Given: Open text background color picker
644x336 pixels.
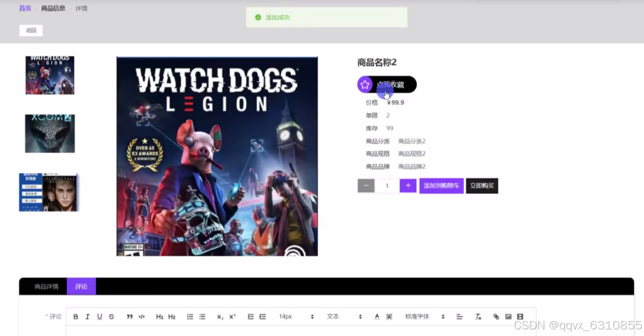Looking at the screenshot, I should [x=389, y=316].
